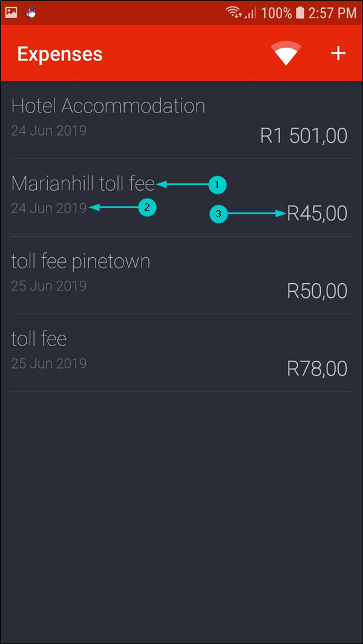Viewport: 363px width, 644px height.
Task: Tap the status bar wifi signal icon
Action: (x=234, y=12)
